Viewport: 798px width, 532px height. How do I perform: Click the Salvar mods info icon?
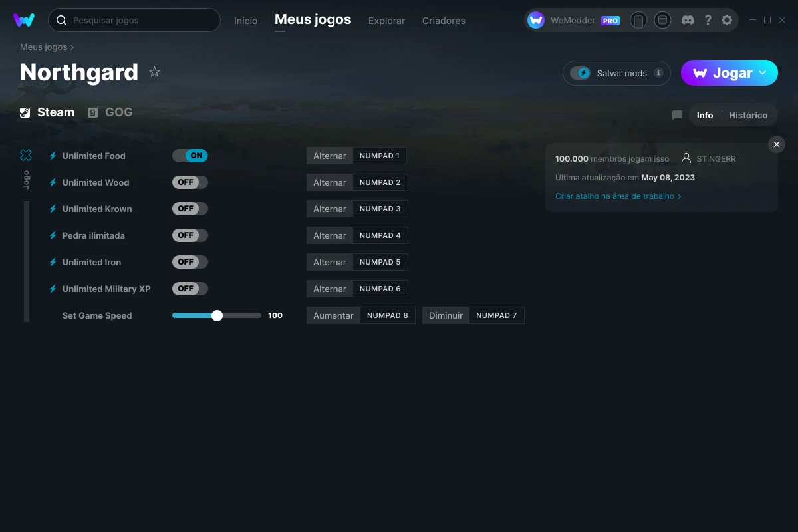pyautogui.click(x=658, y=73)
